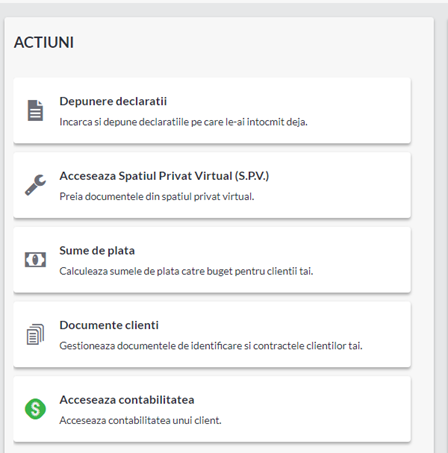Viewport: 448px width, 453px height.
Task: Click 'Calculeaza sumele de plata catre buget' description
Action: click(x=186, y=271)
